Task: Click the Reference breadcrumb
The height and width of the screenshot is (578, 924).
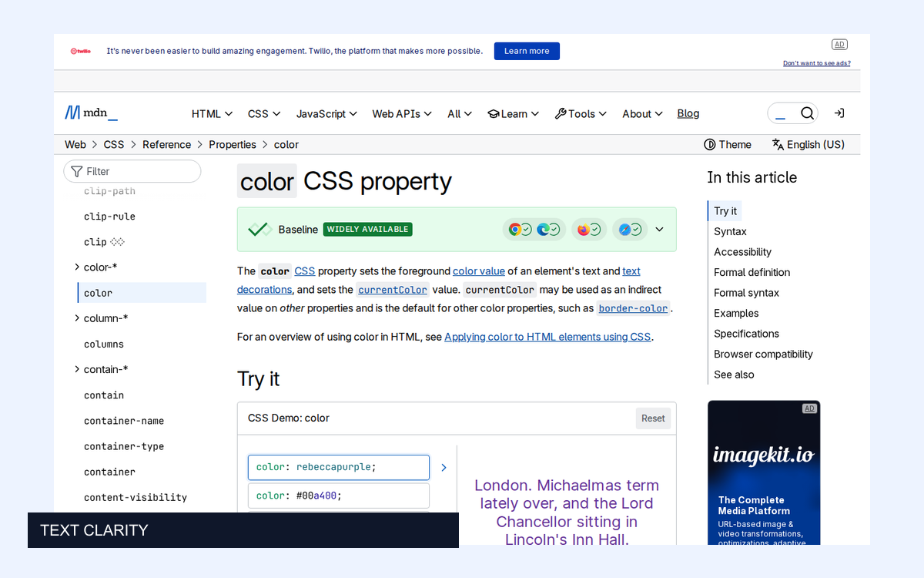Action: click(x=167, y=145)
